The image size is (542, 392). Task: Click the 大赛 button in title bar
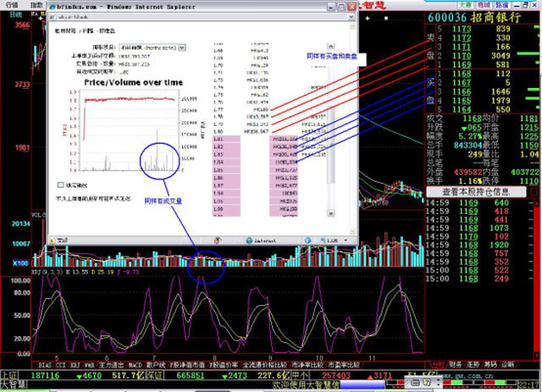pyautogui.click(x=465, y=5)
